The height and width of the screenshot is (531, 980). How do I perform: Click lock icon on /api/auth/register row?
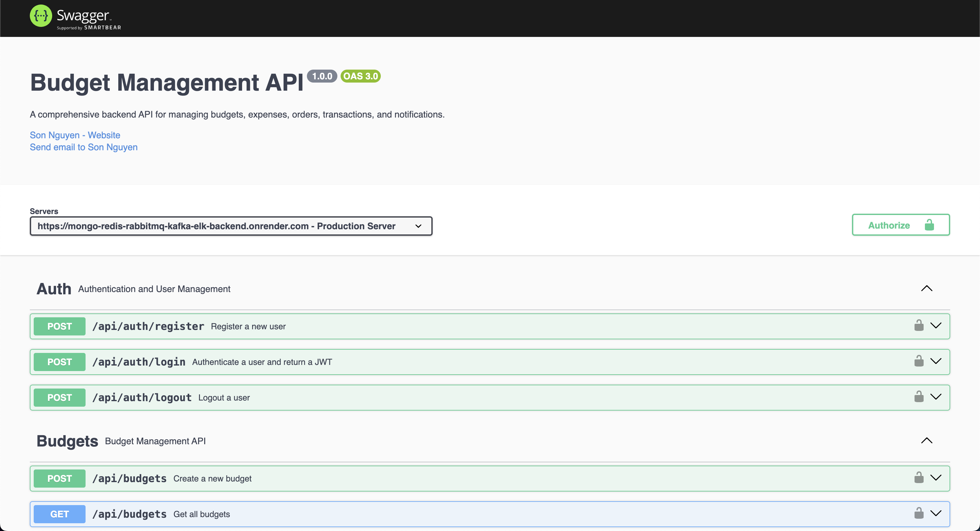pyautogui.click(x=919, y=325)
